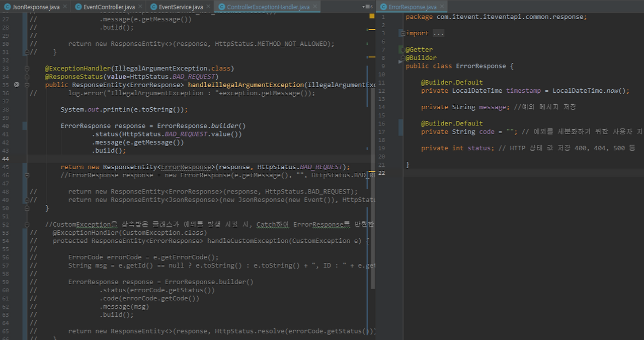Click the underlined ErrorResponse reference on line 45
Screen dimensions: 644x340
pos(186,166)
